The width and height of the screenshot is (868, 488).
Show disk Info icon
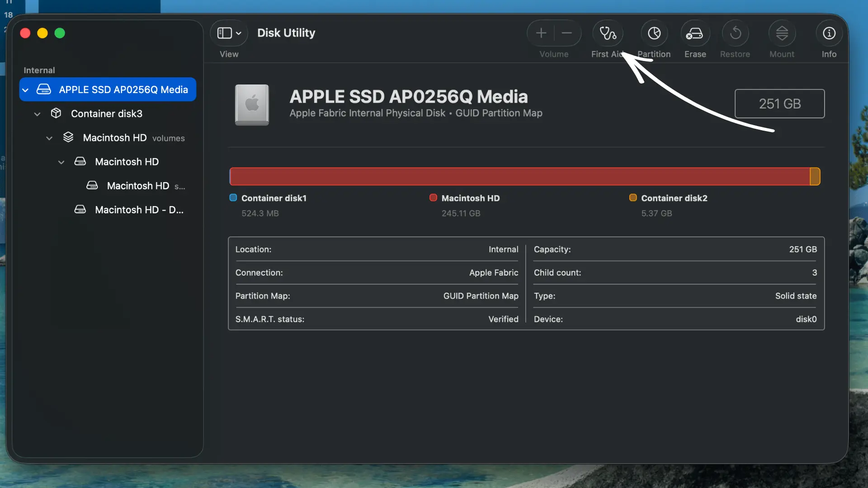(x=829, y=33)
